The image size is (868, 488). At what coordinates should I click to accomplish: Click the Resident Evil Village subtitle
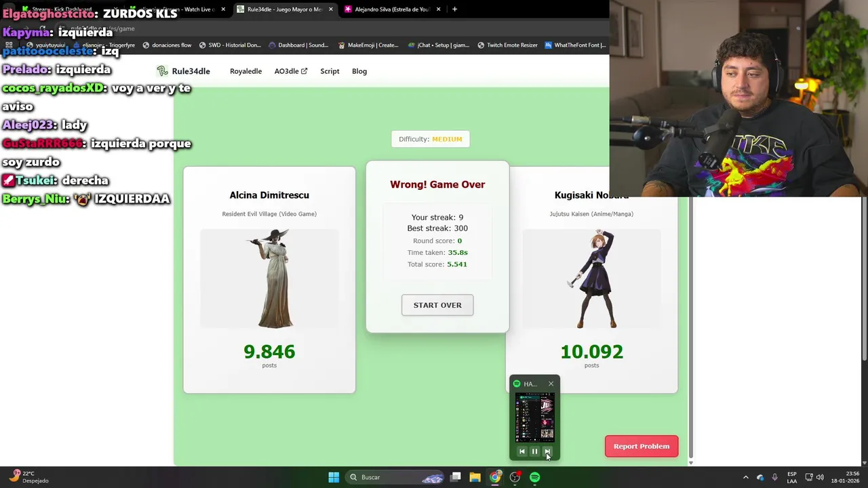pos(269,214)
